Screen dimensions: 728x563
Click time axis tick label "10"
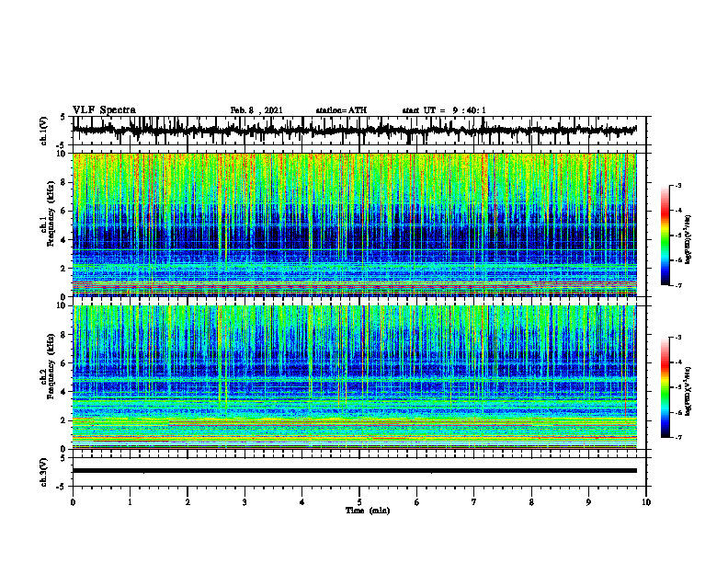pyautogui.click(x=646, y=502)
